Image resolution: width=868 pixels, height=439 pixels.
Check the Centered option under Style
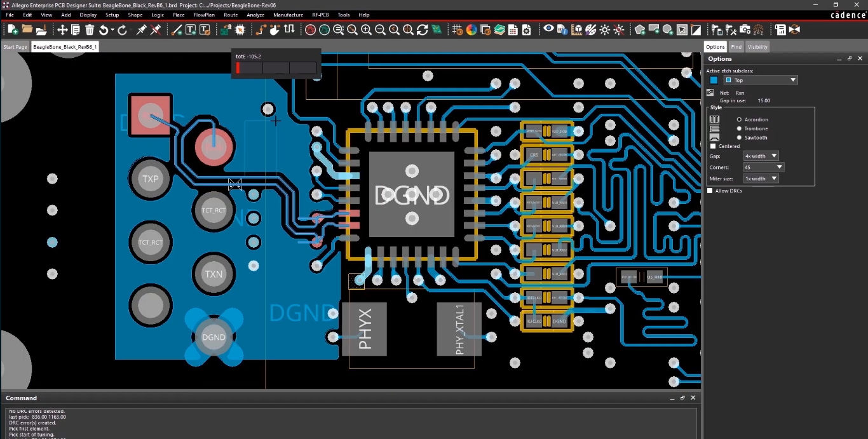(714, 146)
